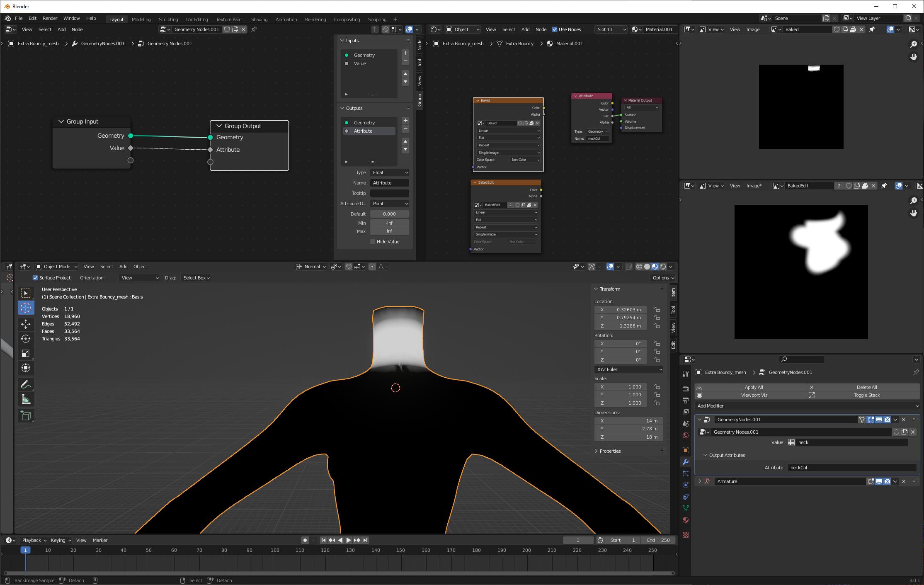Click the Apply All button

pyautogui.click(x=753, y=387)
